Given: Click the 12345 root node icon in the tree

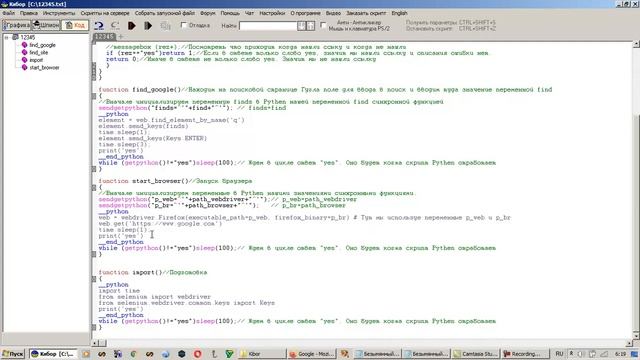Looking at the screenshot, I should click(15, 37).
